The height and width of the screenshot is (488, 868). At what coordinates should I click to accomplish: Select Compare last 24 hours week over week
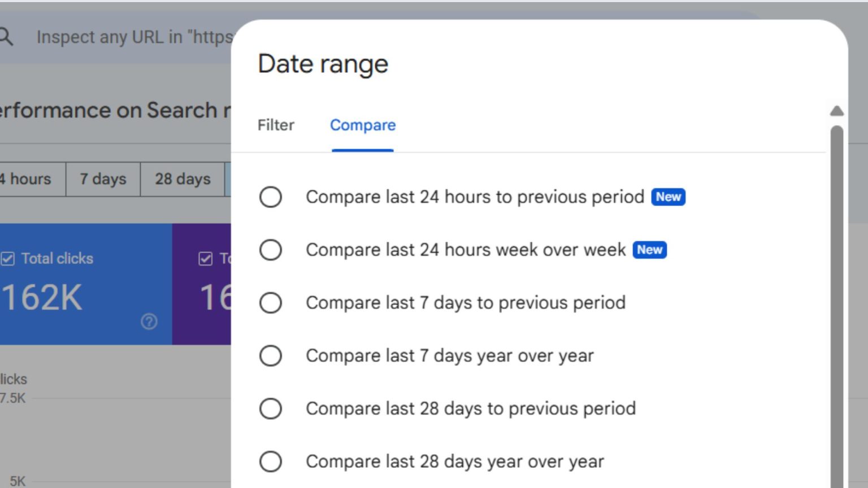(x=270, y=250)
